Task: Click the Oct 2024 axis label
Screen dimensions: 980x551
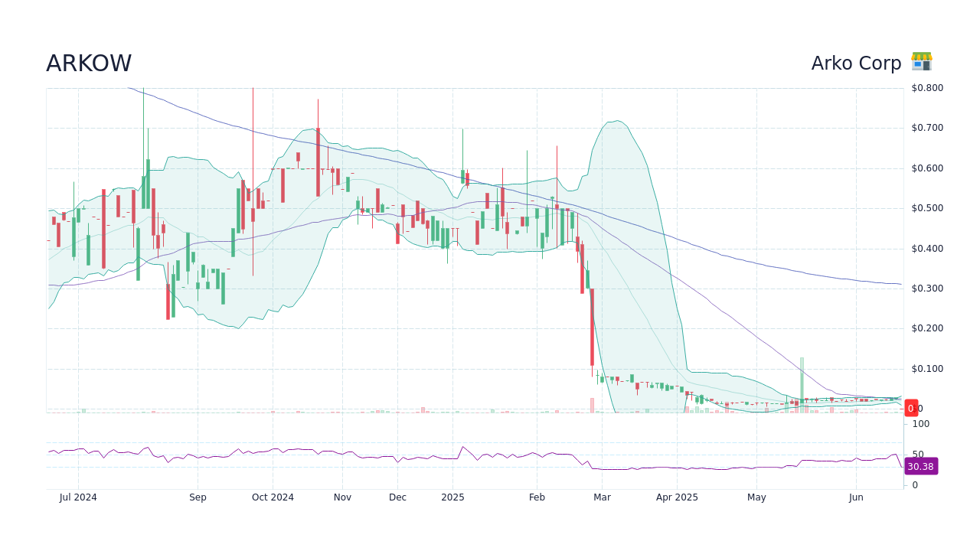Action: (273, 497)
